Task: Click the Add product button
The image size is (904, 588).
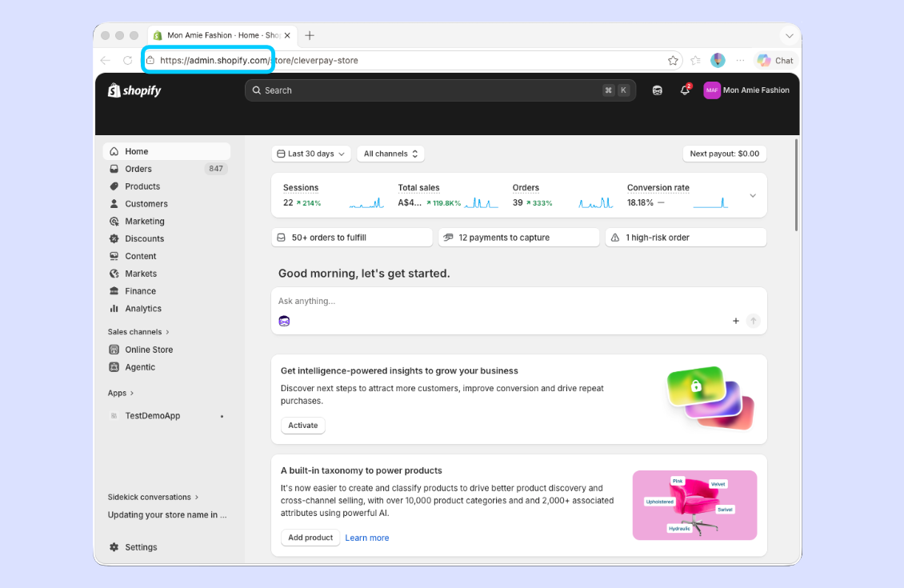Action: pos(310,538)
